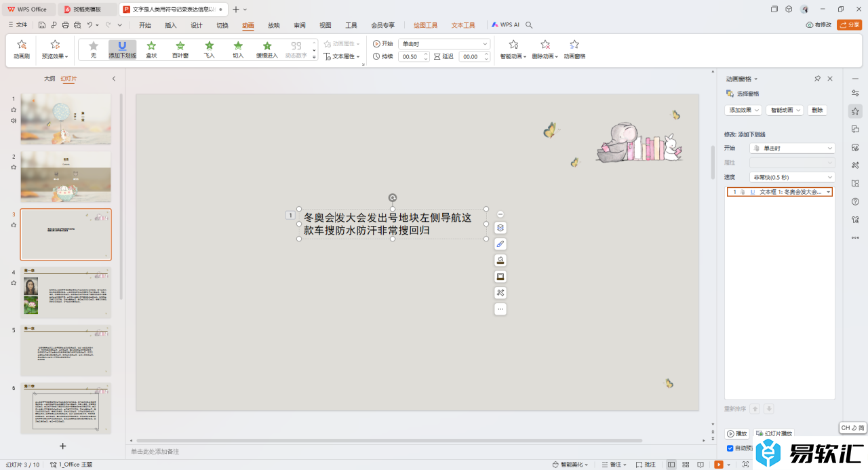
Task: Click the pen edit icon beside text box
Action: (500, 243)
